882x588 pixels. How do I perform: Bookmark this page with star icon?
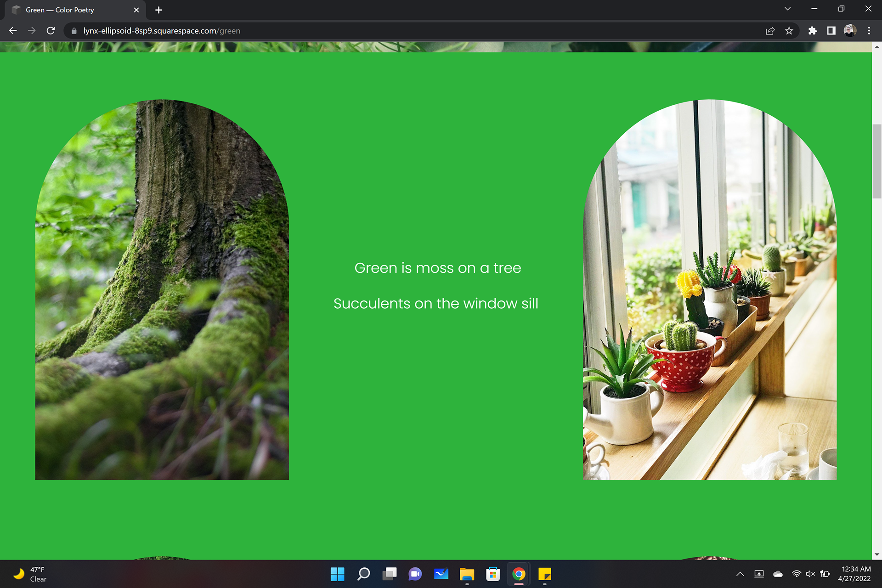(x=789, y=31)
